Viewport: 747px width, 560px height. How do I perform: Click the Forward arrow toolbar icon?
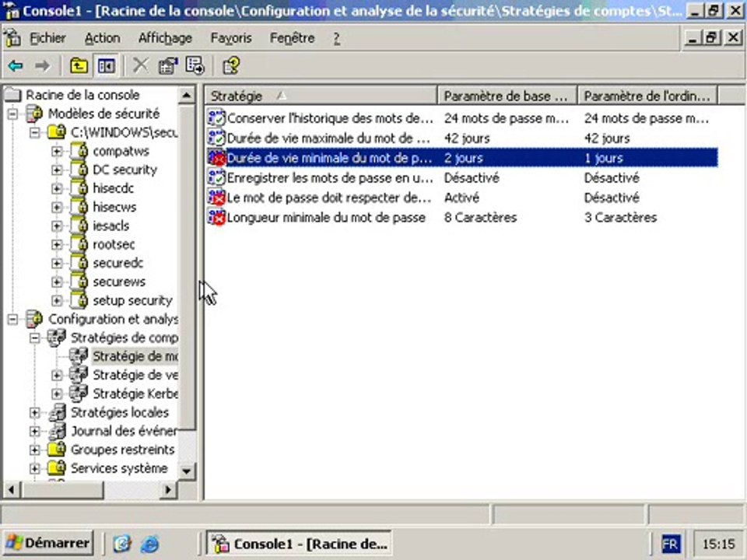coord(43,65)
